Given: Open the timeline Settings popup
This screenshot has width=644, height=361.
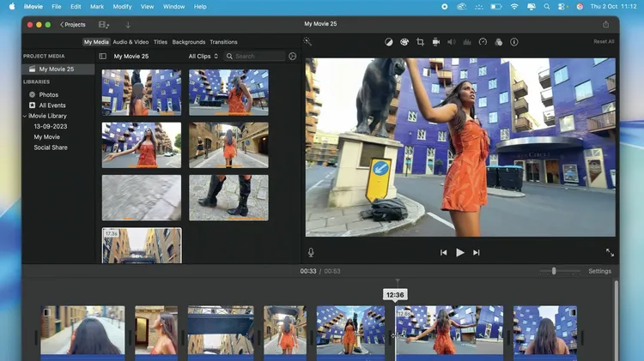Looking at the screenshot, I should click(x=599, y=271).
